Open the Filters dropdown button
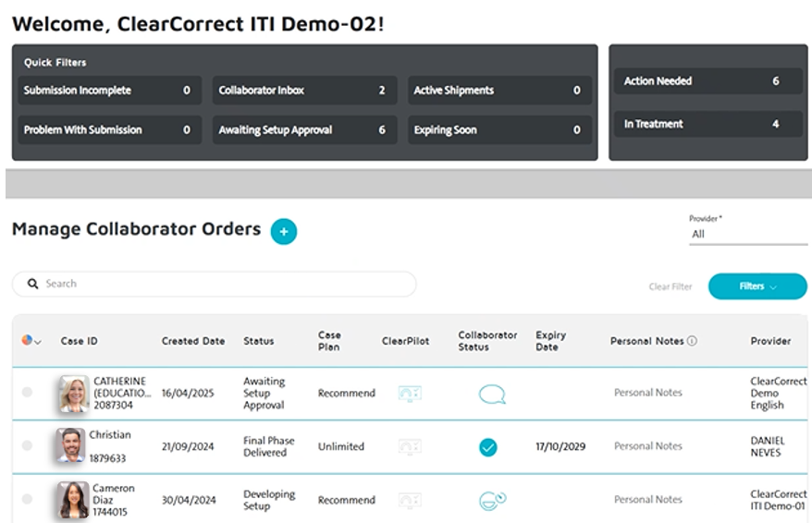Viewport: 812px width, 523px height. coord(757,286)
